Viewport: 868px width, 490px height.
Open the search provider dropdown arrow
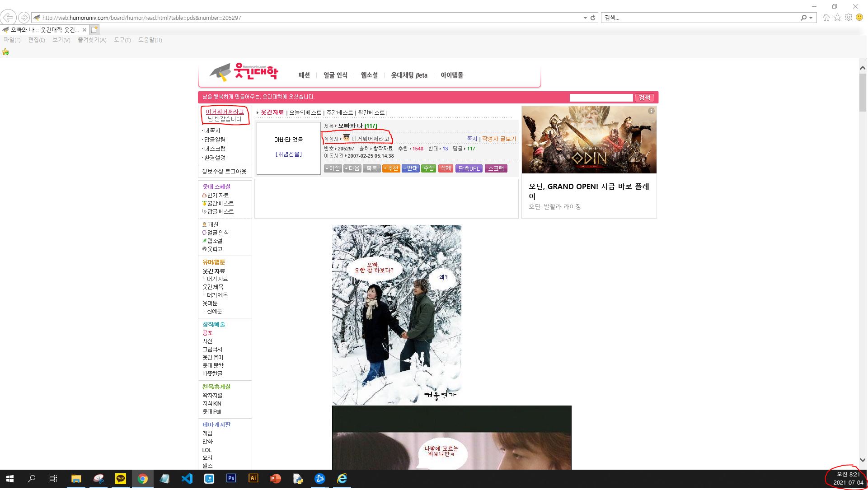coord(811,18)
